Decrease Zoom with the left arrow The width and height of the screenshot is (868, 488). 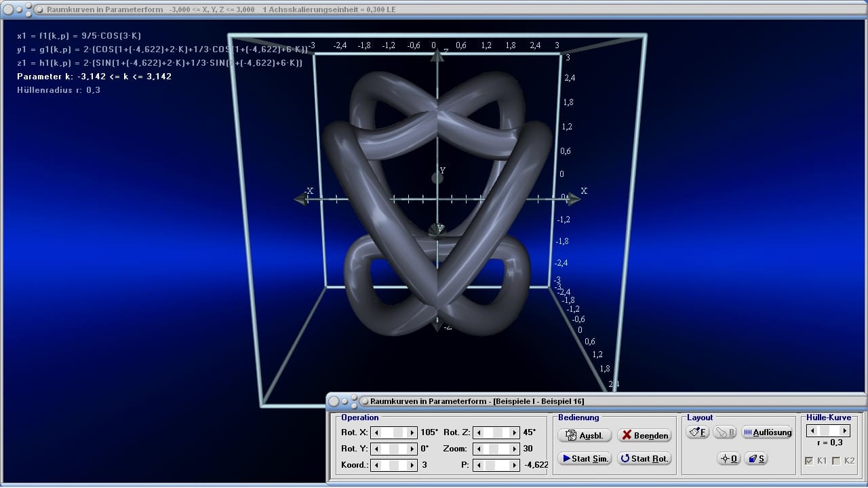coord(479,449)
